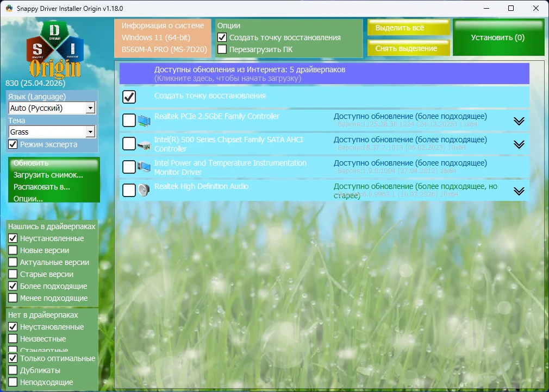
Task: Expand the Realtek High Definition Audio driver details
Action: tap(519, 191)
